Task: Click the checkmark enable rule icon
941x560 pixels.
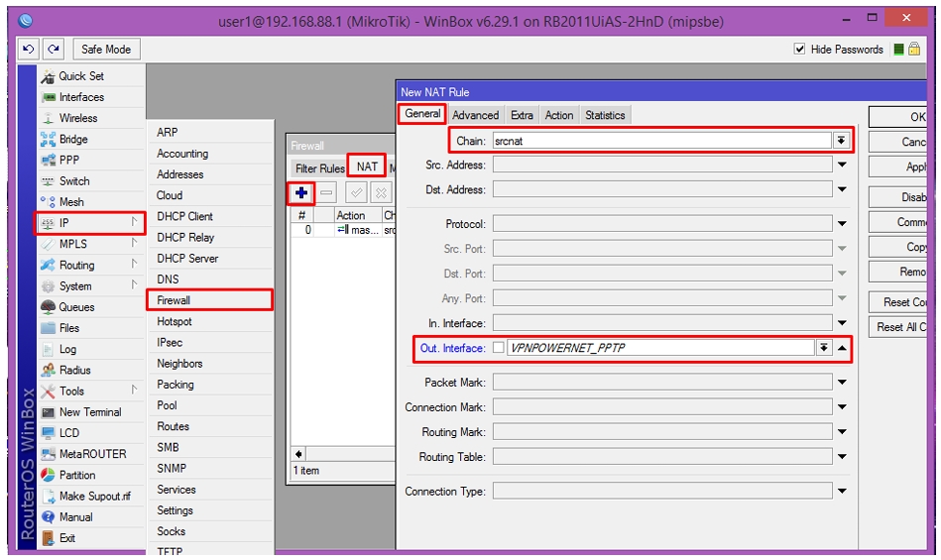Action: tap(356, 192)
